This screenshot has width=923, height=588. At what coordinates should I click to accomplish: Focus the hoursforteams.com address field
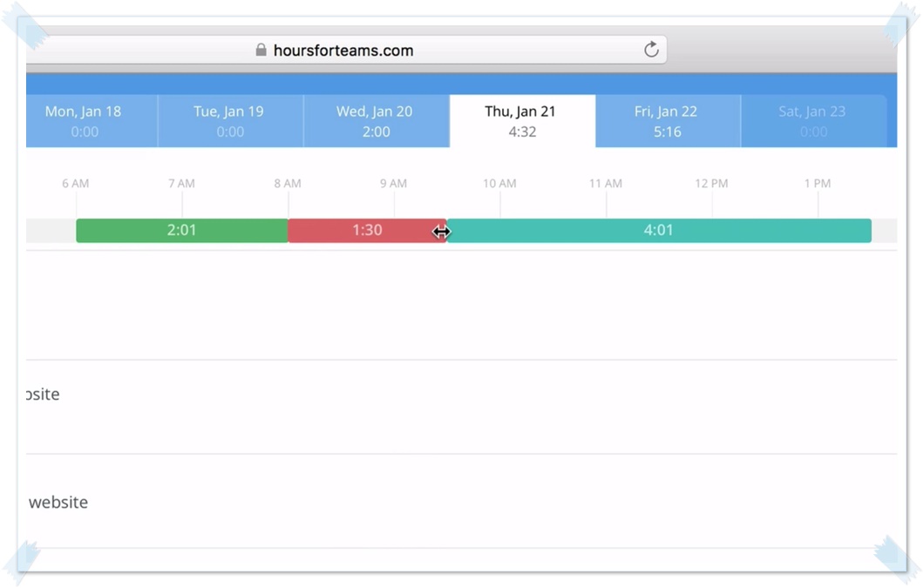(343, 51)
